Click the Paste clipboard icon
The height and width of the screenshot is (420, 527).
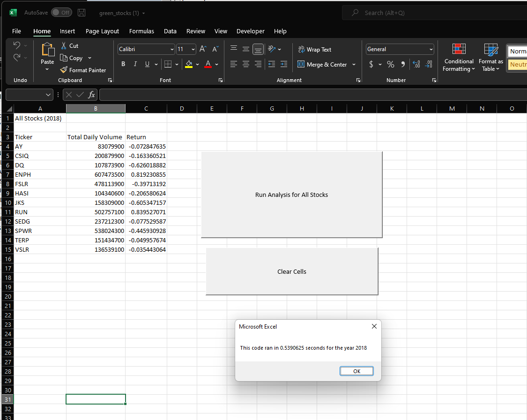tap(47, 49)
